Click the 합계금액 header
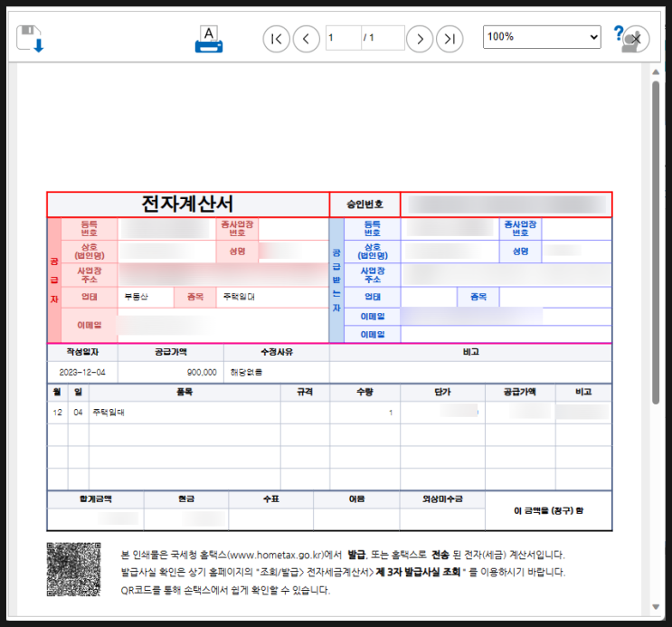 (96, 499)
